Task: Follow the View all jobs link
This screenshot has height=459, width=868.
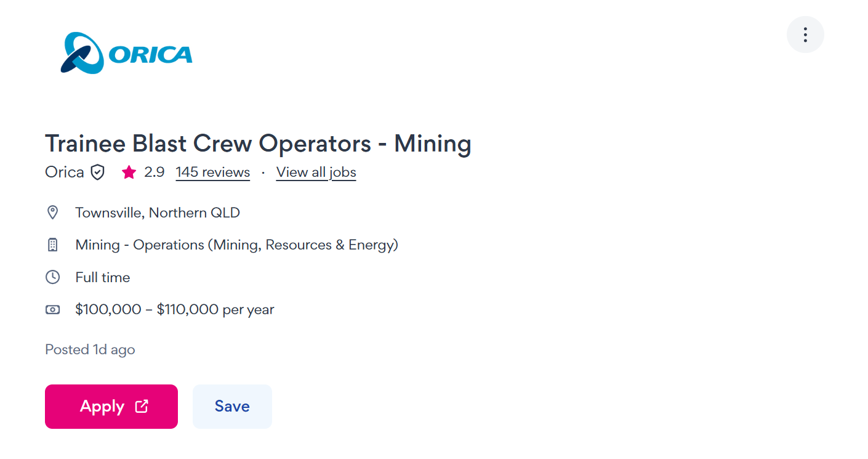Action: pyautogui.click(x=316, y=173)
